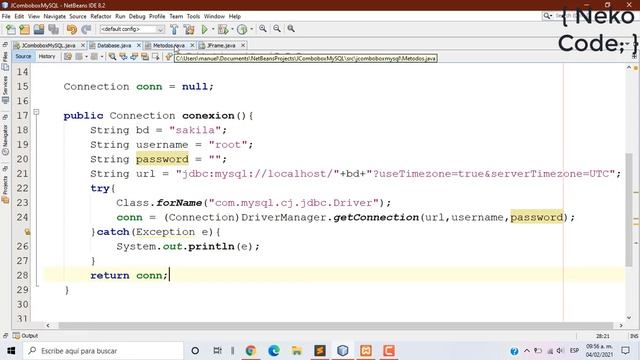Click the word "sakila" on line 18
The height and width of the screenshot is (360, 640).
195,130
